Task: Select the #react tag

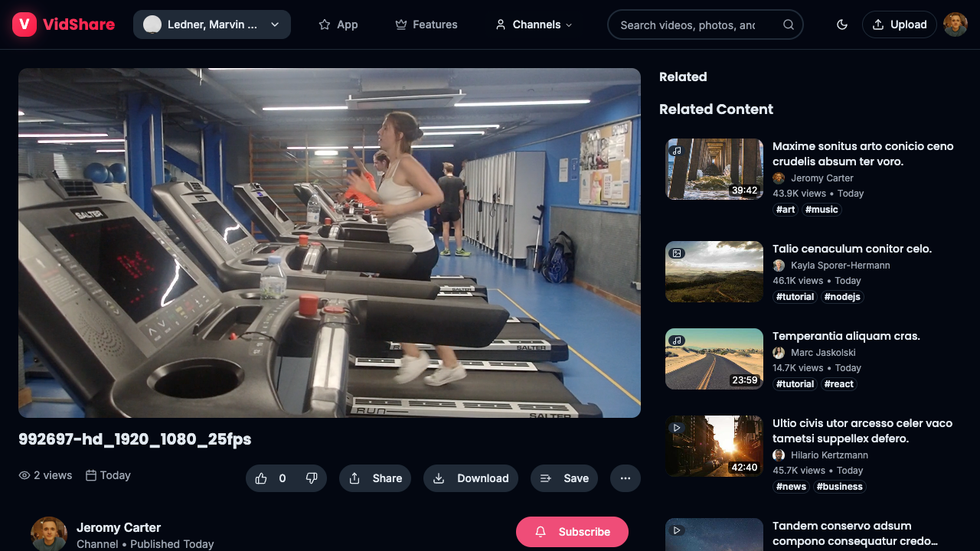Action: [x=839, y=384]
